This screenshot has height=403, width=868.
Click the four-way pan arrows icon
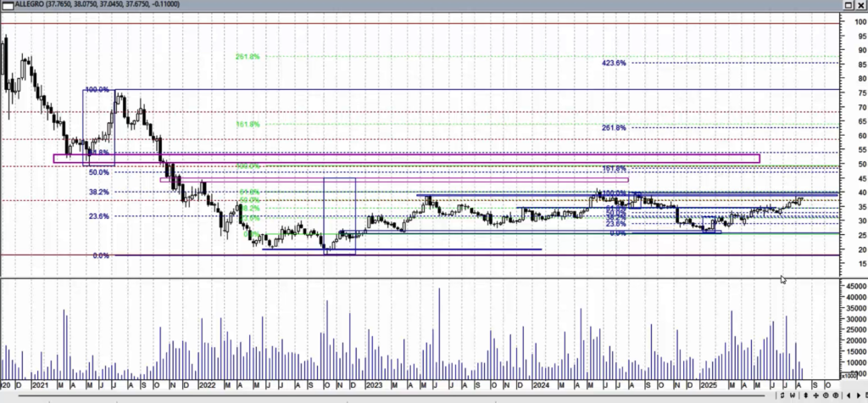(x=815, y=395)
